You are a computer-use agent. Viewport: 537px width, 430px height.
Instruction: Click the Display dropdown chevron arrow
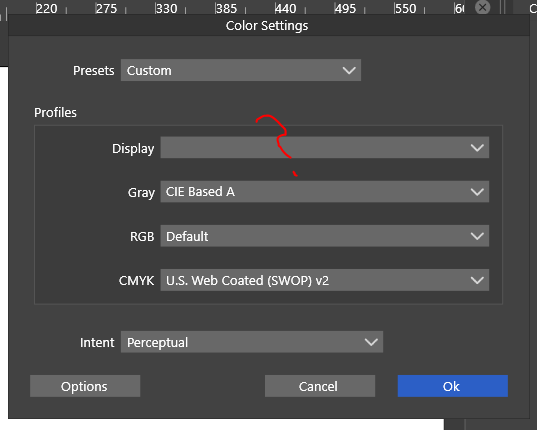click(477, 148)
